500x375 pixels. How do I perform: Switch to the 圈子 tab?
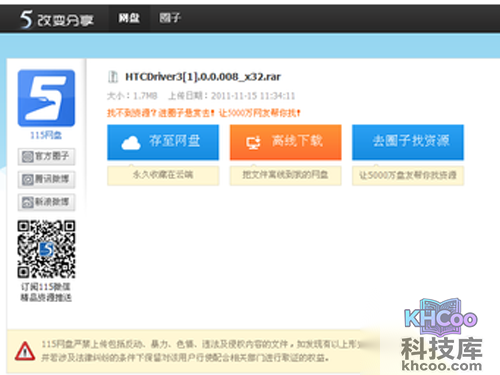point(170,18)
